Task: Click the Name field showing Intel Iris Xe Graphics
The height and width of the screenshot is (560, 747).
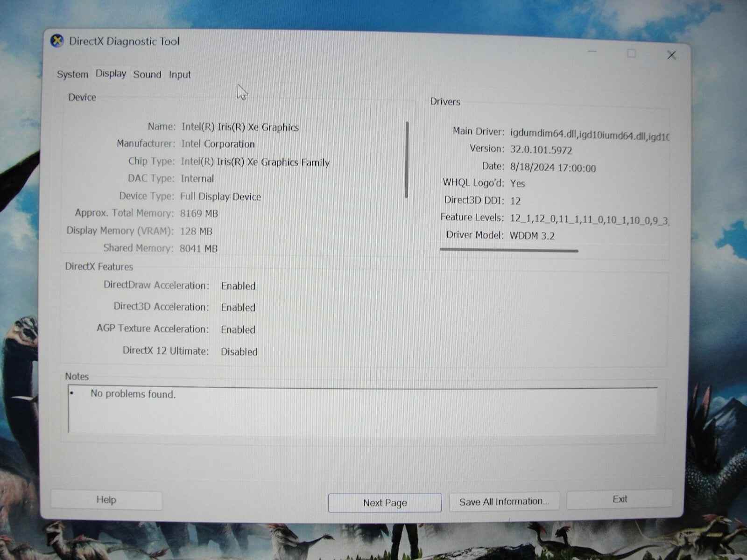Action: click(x=240, y=127)
